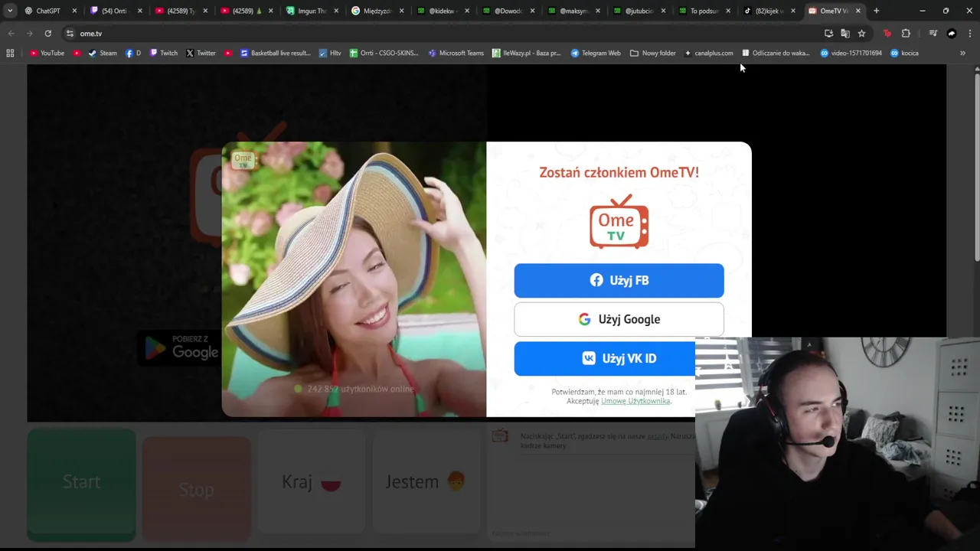Open the Umowę Użytkownika link

click(x=635, y=401)
